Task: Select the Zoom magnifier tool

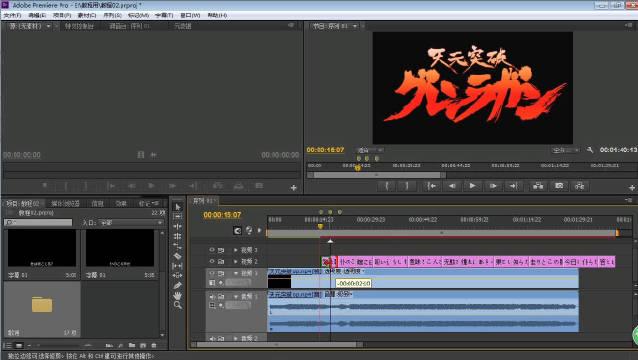Action: 178,305
